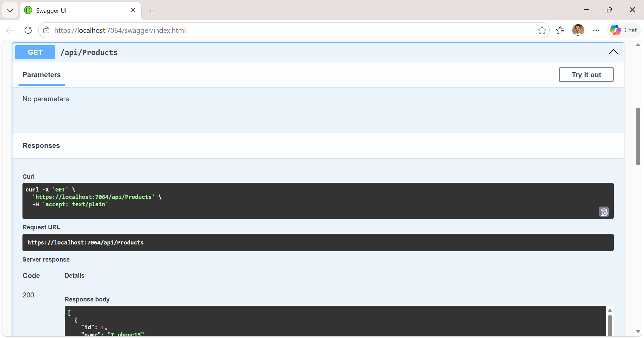Screen dimensions: 644x338
Task: Add this page to favorites star
Action: pyautogui.click(x=542, y=30)
